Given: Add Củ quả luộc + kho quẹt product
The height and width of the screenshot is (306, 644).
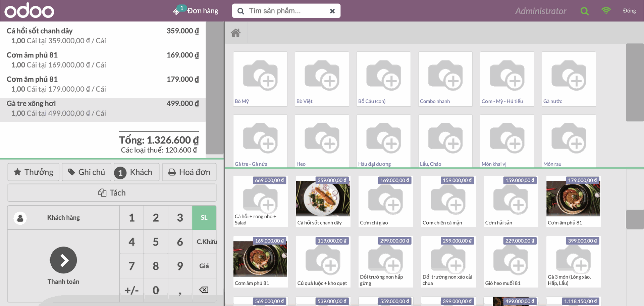Looking at the screenshot, I should tap(323, 262).
